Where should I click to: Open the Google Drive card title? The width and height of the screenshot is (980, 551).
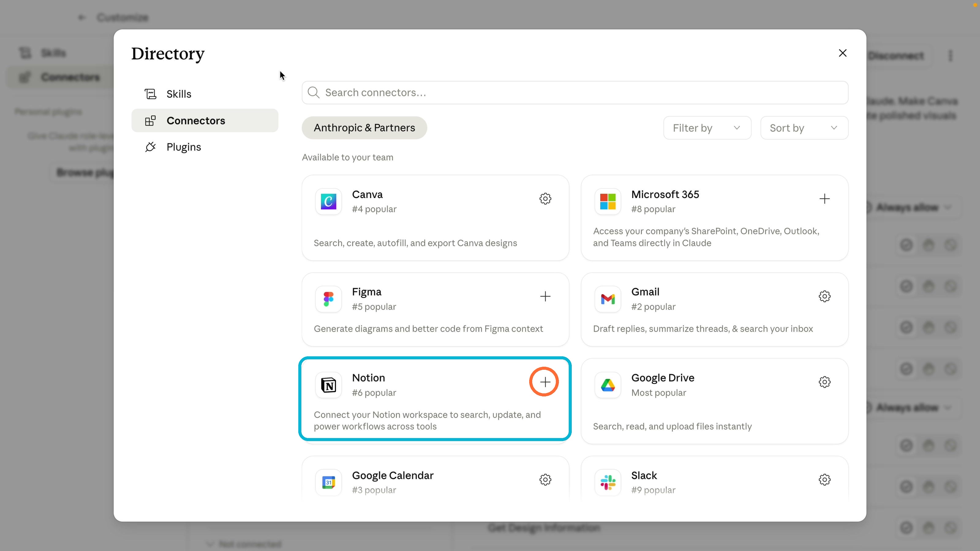tap(663, 378)
